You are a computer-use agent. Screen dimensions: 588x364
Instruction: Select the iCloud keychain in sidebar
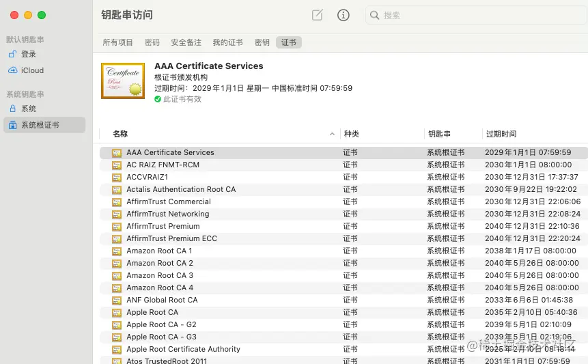click(44, 70)
